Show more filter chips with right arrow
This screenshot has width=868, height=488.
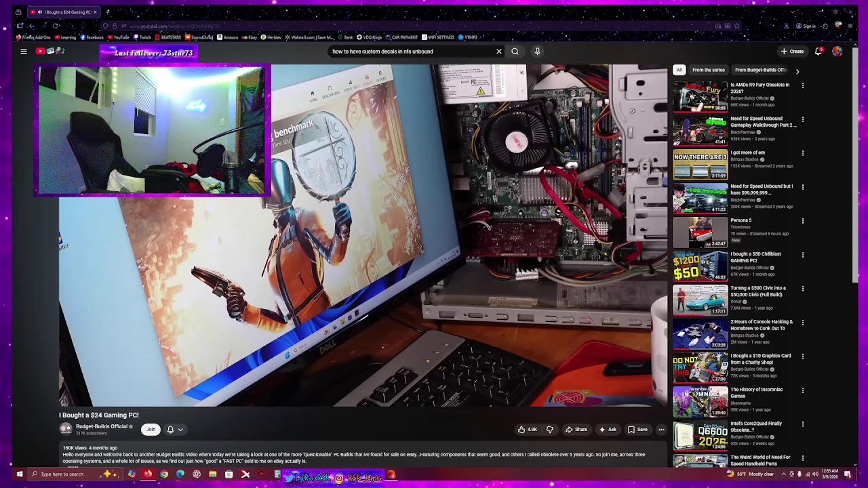pos(797,70)
